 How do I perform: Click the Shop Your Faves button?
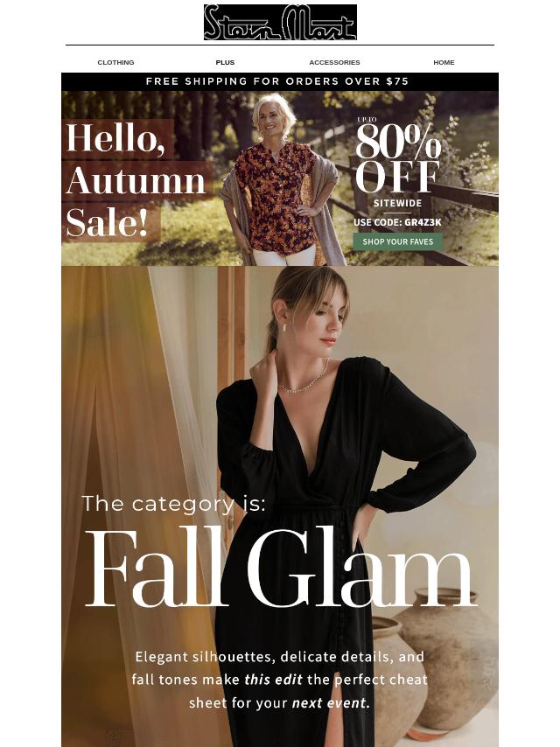point(398,241)
